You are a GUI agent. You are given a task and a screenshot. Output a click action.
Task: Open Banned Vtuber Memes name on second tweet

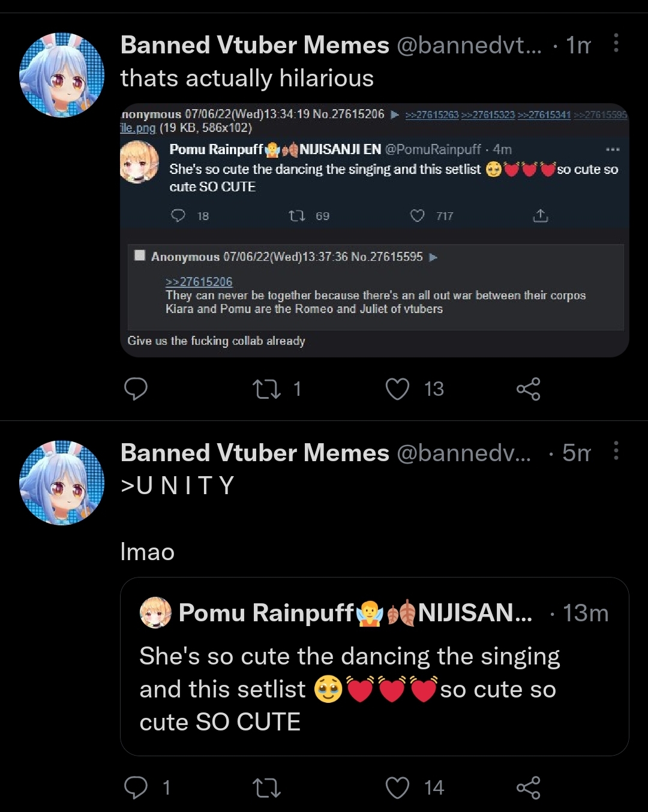(x=254, y=453)
